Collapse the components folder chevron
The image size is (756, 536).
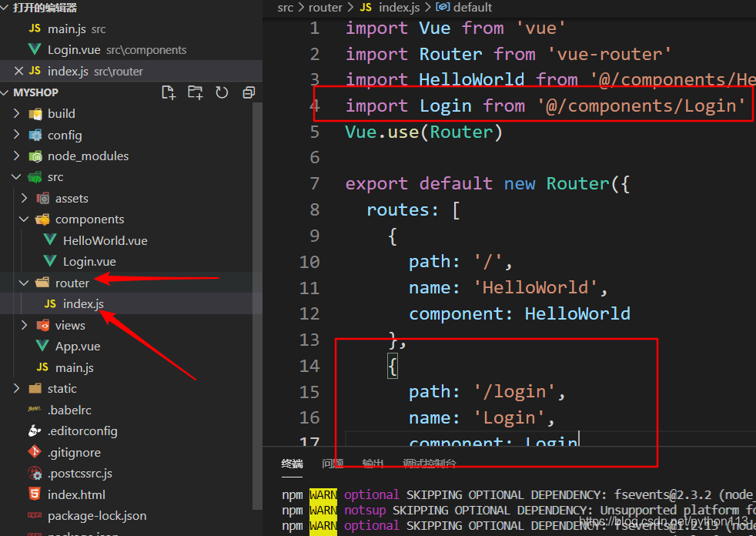24,219
